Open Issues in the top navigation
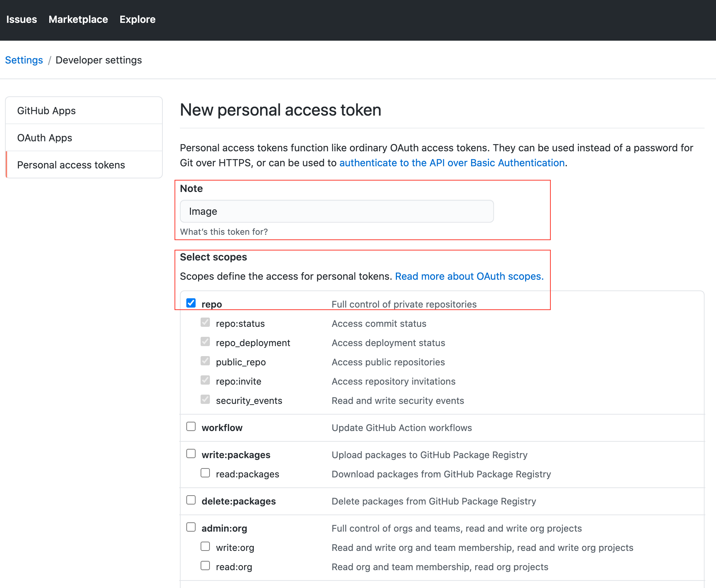Image resolution: width=716 pixels, height=588 pixels. click(21, 19)
